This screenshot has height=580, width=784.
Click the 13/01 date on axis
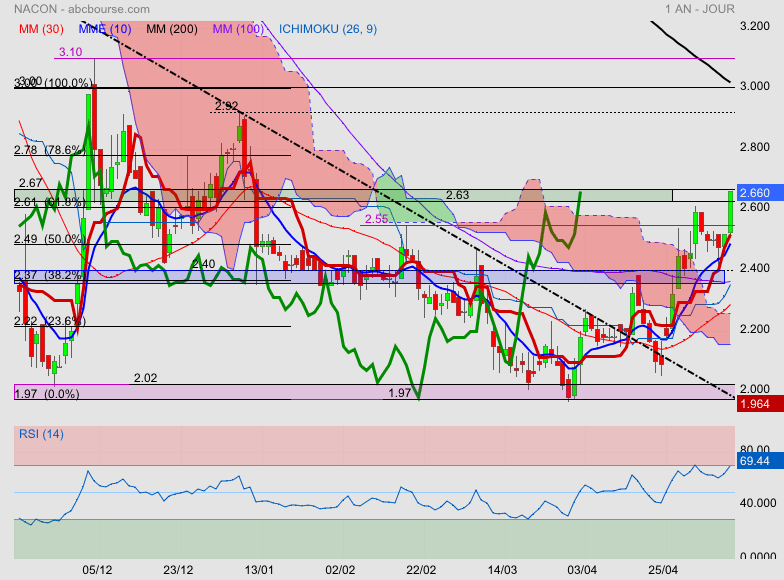[259, 570]
